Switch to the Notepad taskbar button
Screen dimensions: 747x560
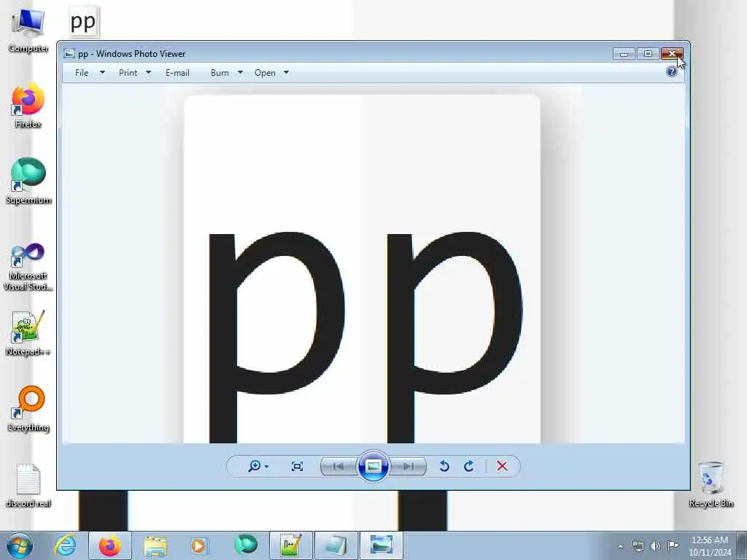click(x=336, y=545)
